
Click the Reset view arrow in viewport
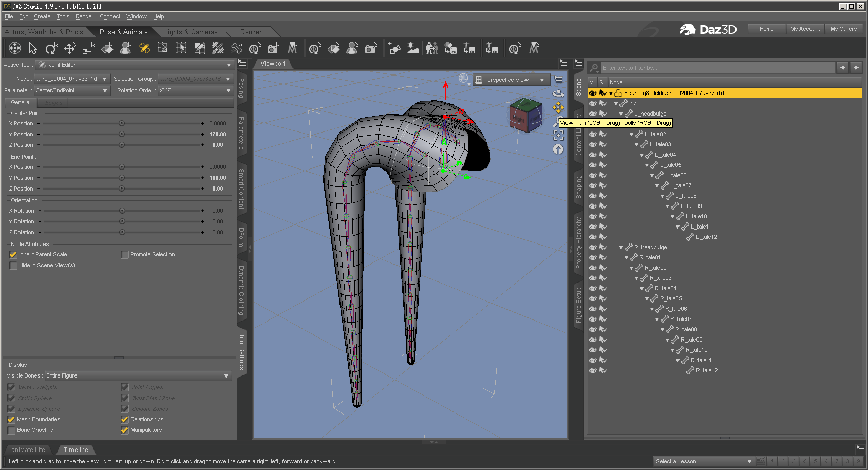tap(558, 149)
